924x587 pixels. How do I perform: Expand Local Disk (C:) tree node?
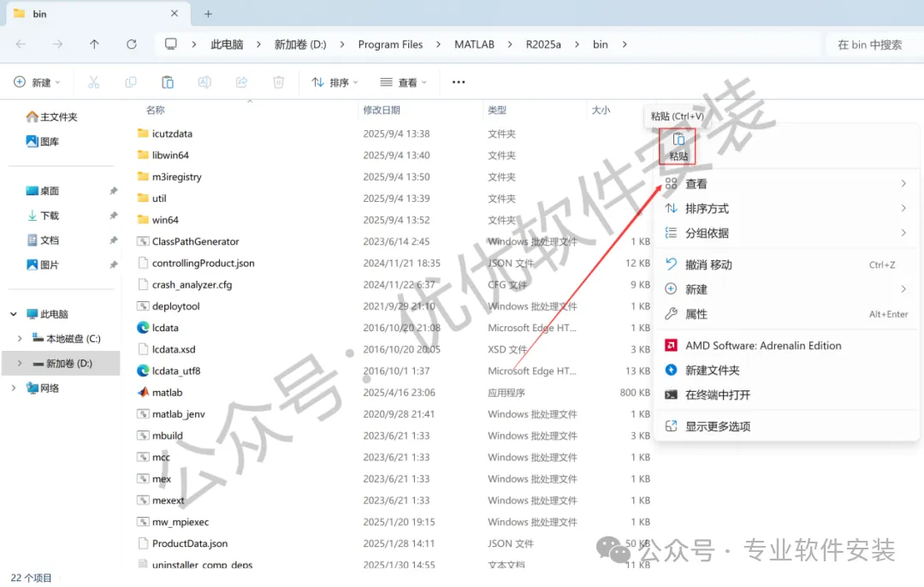(20, 339)
